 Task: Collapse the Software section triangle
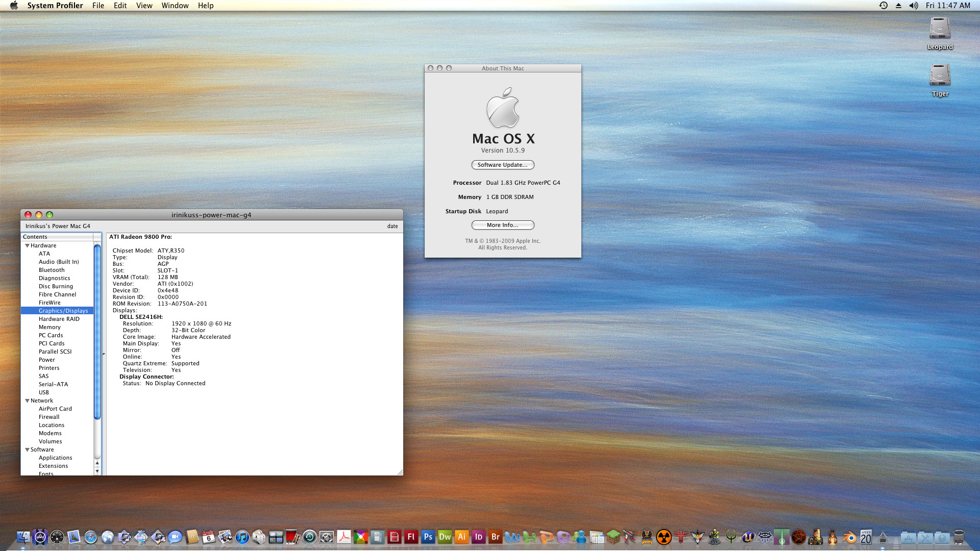(x=27, y=450)
